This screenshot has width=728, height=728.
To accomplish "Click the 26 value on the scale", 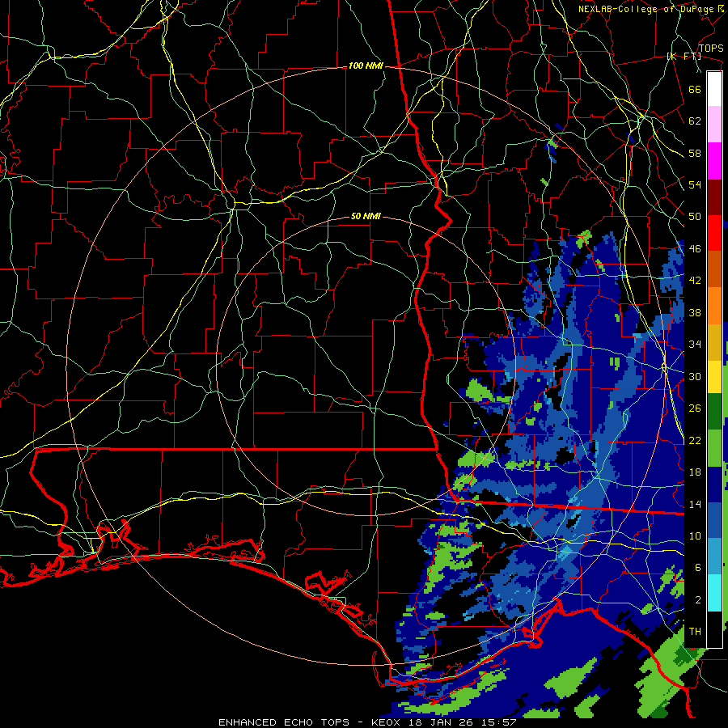I will [x=695, y=408].
